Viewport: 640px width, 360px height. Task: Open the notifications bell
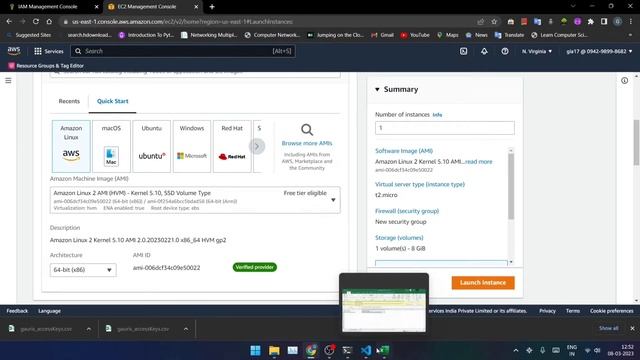coord(484,51)
